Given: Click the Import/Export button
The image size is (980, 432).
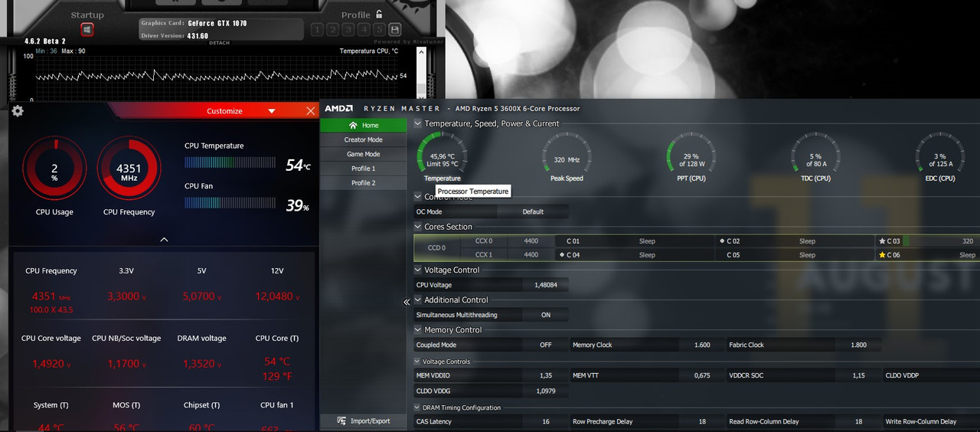Looking at the screenshot, I should [x=364, y=421].
